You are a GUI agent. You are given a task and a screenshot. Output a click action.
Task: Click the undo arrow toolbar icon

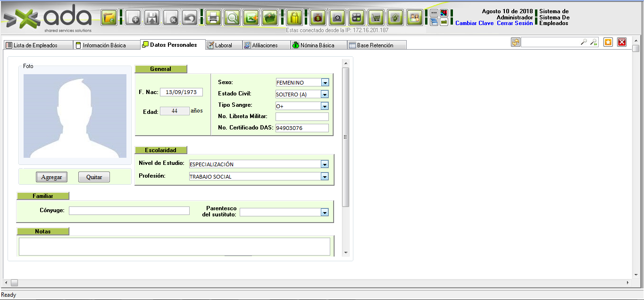[189, 18]
